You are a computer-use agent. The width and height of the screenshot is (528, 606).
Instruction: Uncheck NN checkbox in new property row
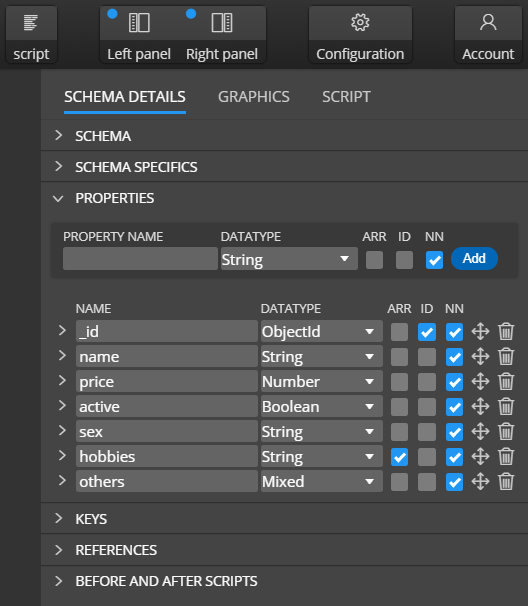pyautogui.click(x=434, y=260)
